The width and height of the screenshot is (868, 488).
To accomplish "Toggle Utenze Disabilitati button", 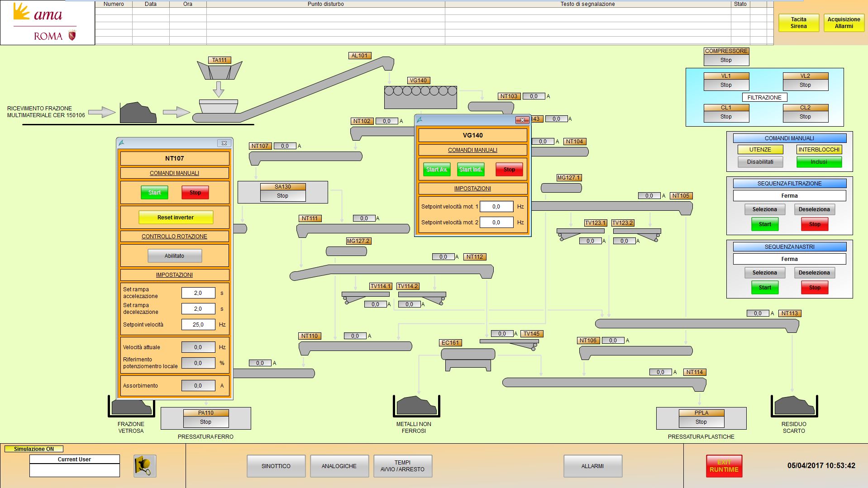I will (x=760, y=162).
